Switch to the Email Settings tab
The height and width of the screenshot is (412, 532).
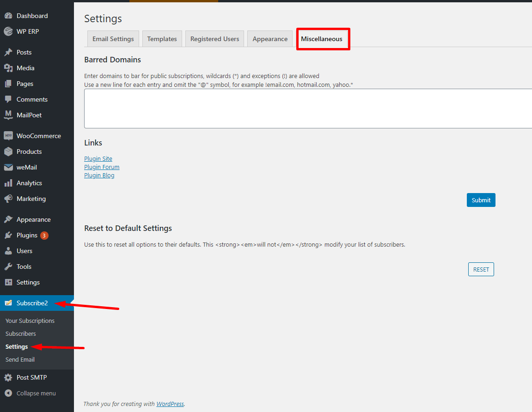(x=113, y=39)
